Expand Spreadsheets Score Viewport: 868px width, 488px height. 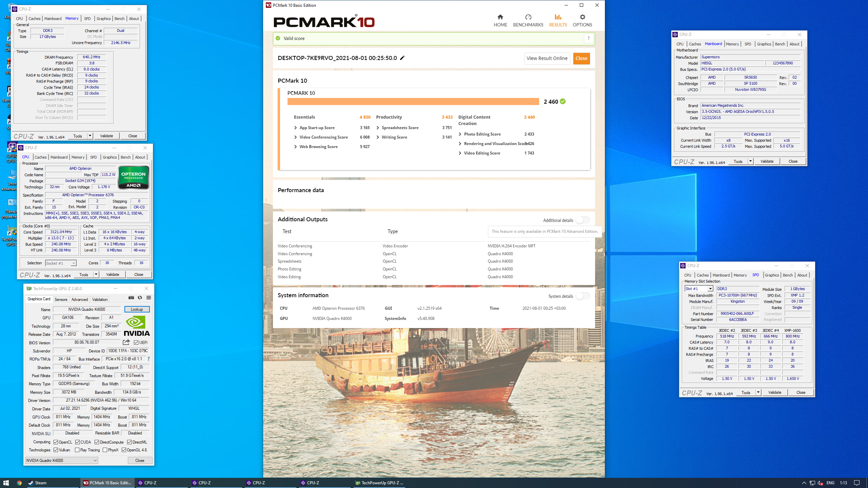[x=378, y=128]
